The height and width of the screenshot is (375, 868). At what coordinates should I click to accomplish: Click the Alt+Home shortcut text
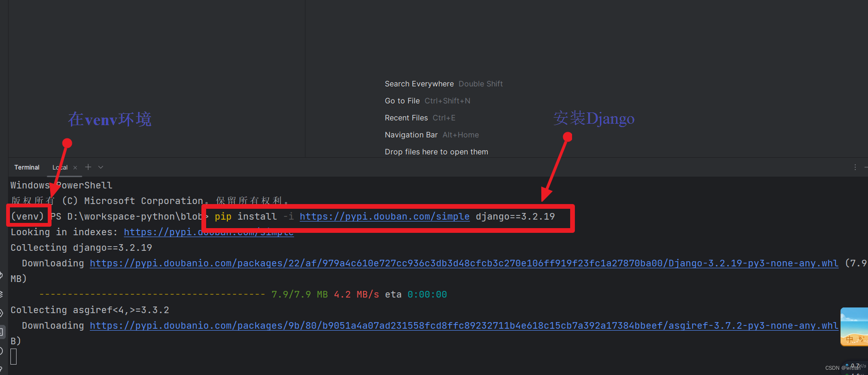click(460, 135)
